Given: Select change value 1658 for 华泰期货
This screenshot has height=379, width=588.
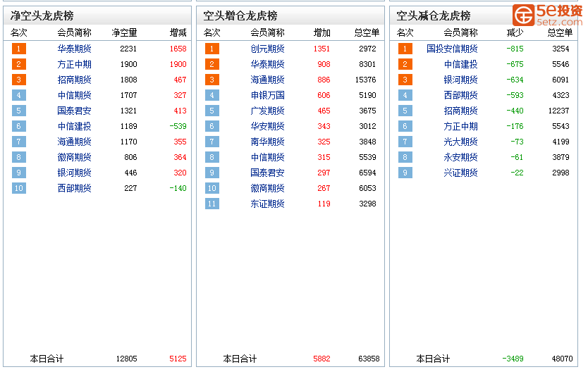Looking at the screenshot, I should click(x=178, y=49).
